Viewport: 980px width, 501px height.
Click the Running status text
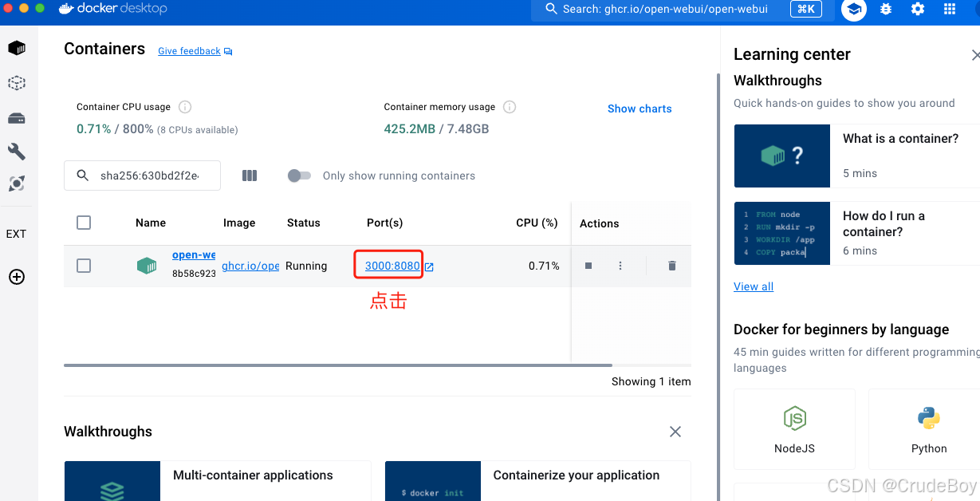coord(306,266)
